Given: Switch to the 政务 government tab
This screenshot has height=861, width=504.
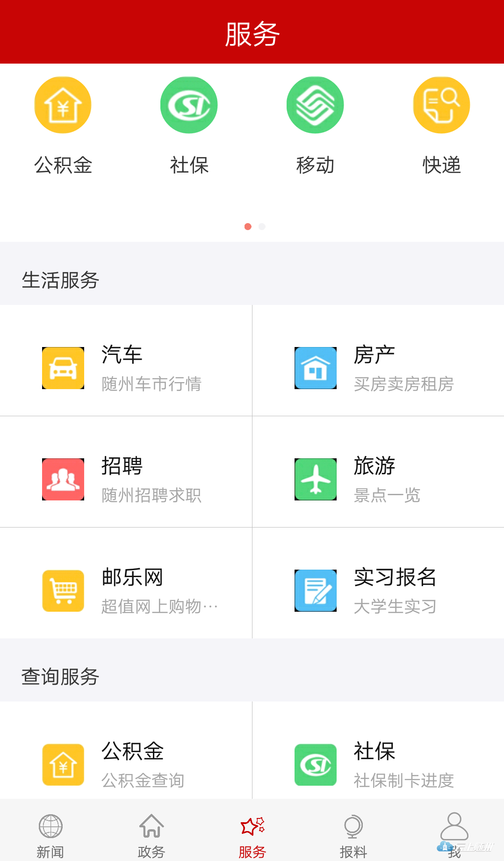Looking at the screenshot, I should coord(151,836).
